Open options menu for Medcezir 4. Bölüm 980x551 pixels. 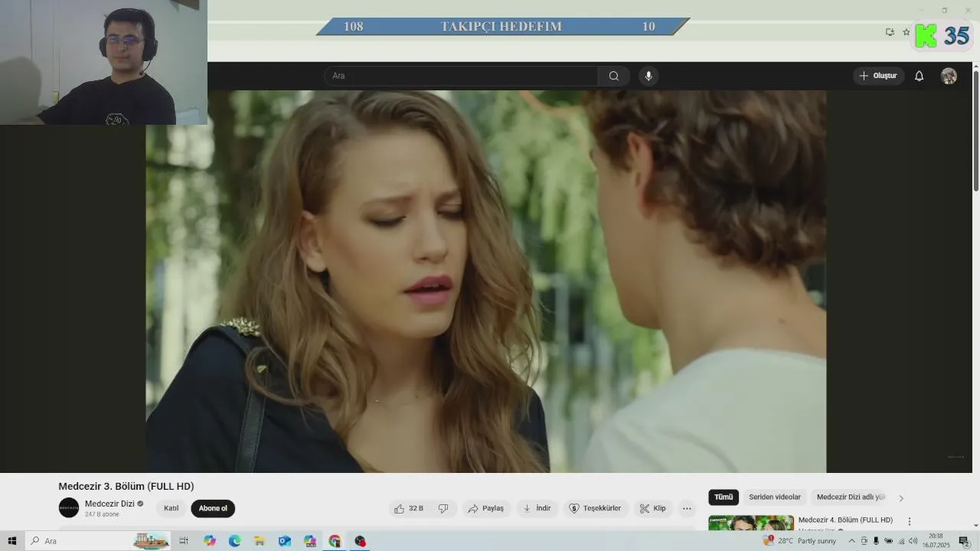click(910, 521)
